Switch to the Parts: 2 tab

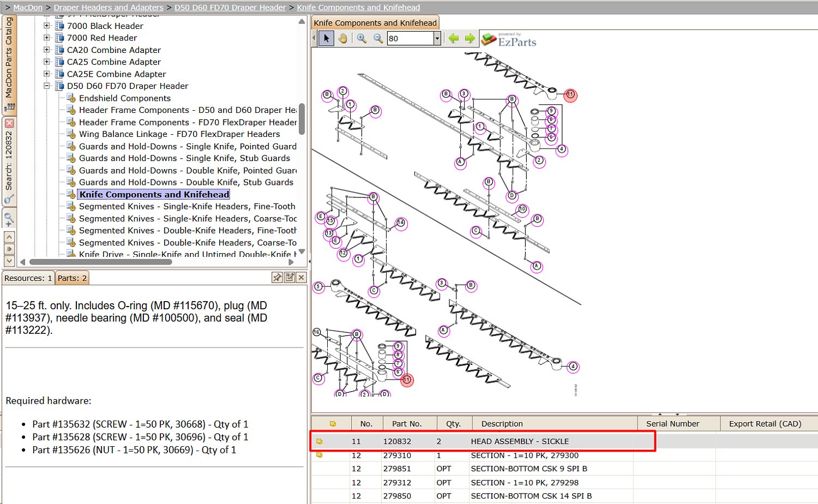[72, 278]
